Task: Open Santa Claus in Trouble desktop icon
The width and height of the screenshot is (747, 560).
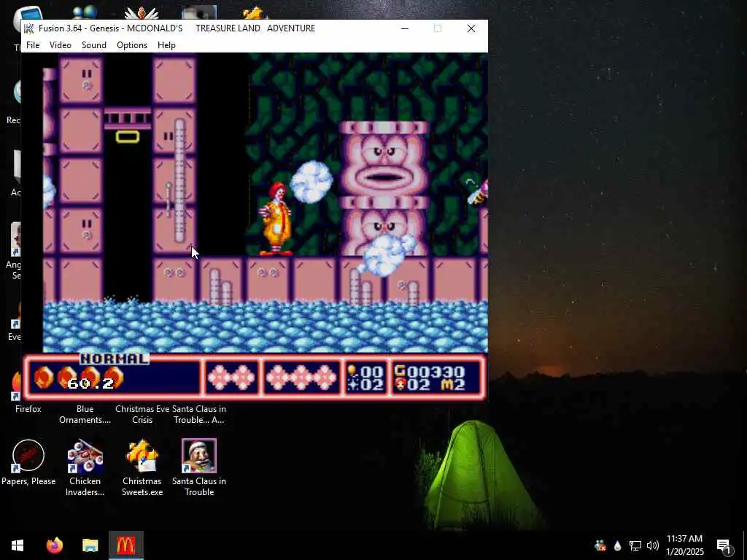Action: coord(199,467)
